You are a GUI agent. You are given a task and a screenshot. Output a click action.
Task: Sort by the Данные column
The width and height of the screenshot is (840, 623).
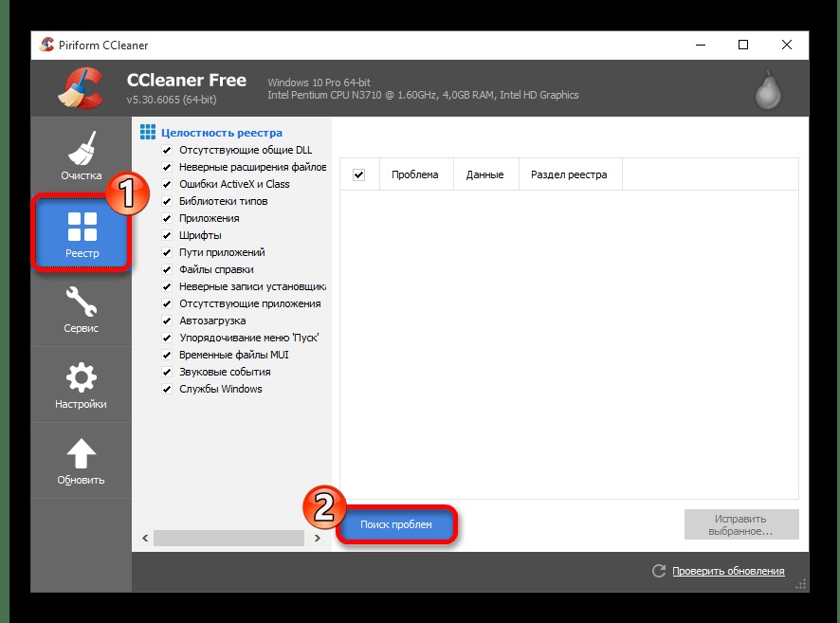486,174
